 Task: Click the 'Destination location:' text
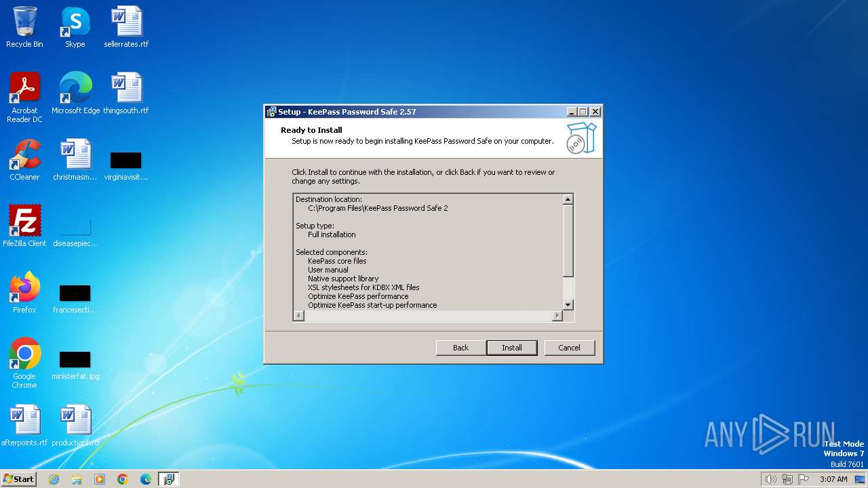[x=329, y=199]
